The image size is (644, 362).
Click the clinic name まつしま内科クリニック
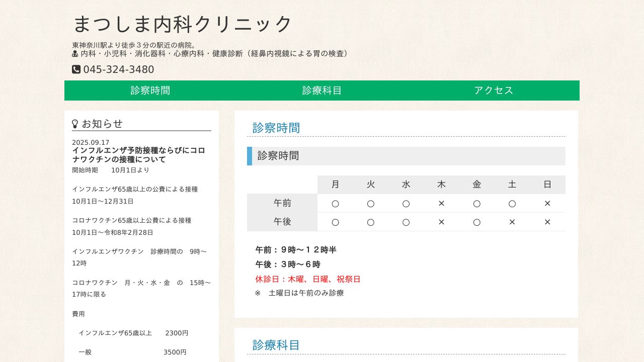[x=182, y=24]
